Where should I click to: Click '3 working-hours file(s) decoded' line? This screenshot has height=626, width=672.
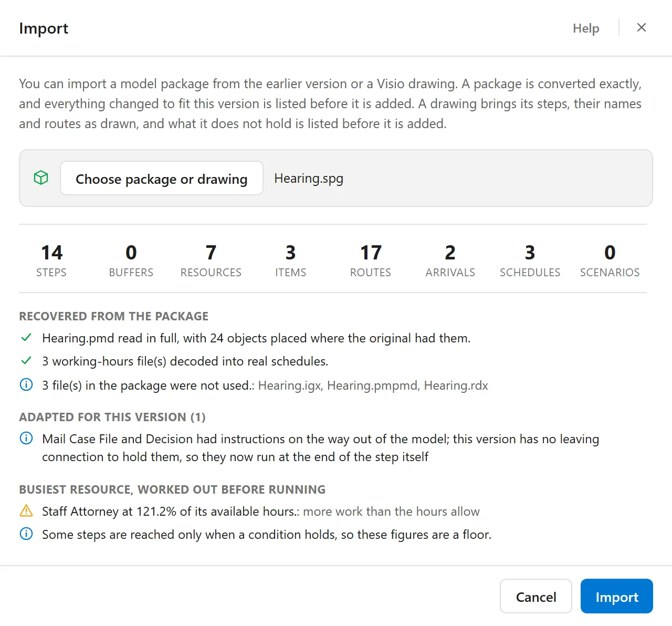click(185, 361)
